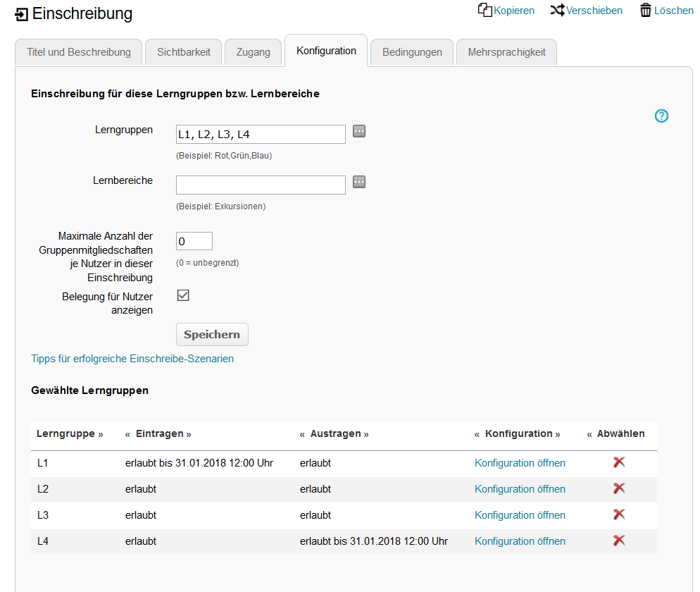Open 'Tipps für erfolgreiche Einschreibe-Szenarien' link
700x592 pixels.
(132, 359)
